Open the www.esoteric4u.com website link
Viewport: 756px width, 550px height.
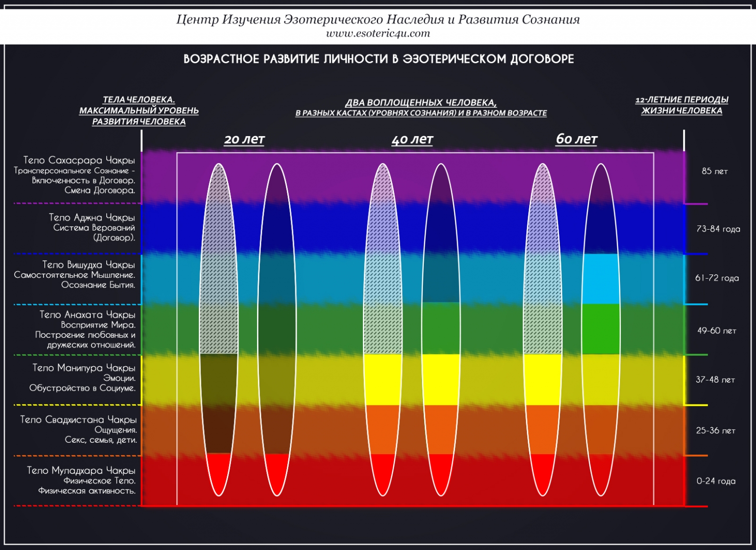pyautogui.click(x=378, y=34)
